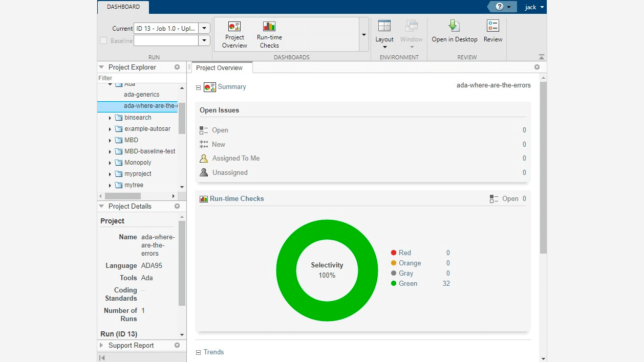Open the help question mark icon

point(500,7)
